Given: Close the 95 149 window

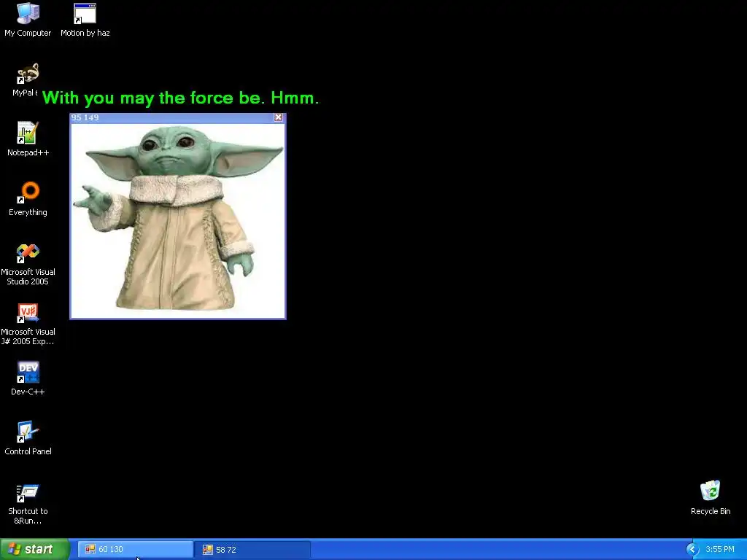Looking at the screenshot, I should point(278,117).
